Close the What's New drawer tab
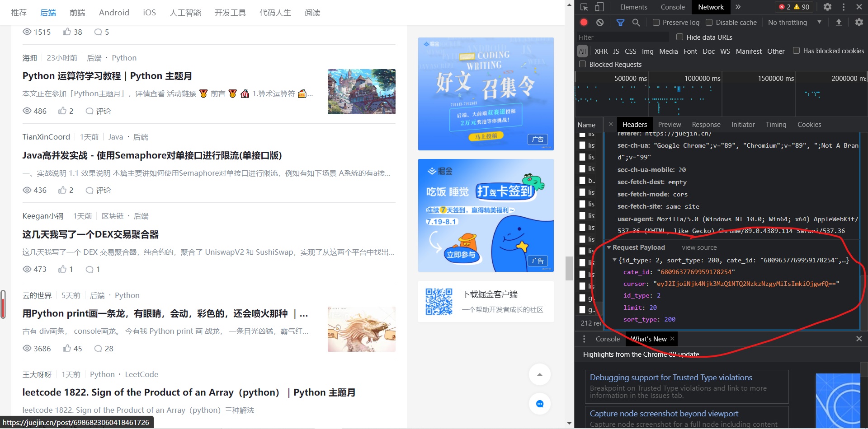The height and width of the screenshot is (429, 868). (672, 339)
